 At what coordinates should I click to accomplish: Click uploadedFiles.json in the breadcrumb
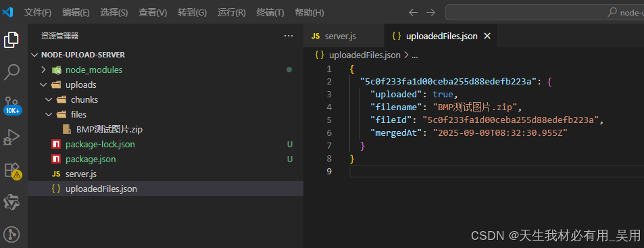tap(365, 55)
